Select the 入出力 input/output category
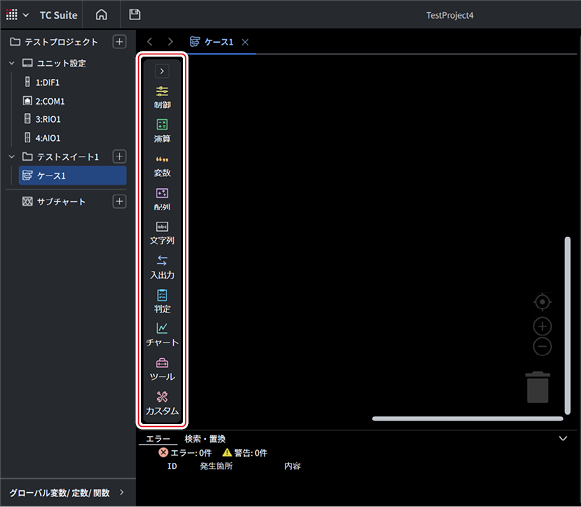 tap(162, 267)
